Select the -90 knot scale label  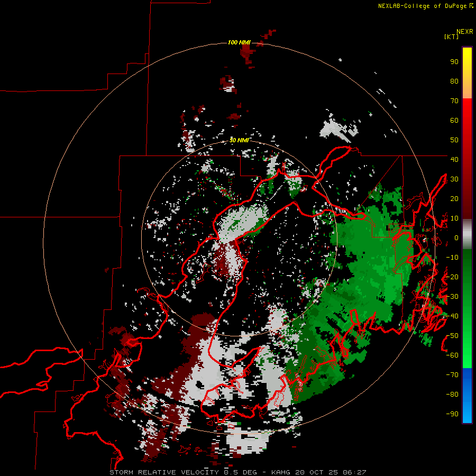click(452, 414)
